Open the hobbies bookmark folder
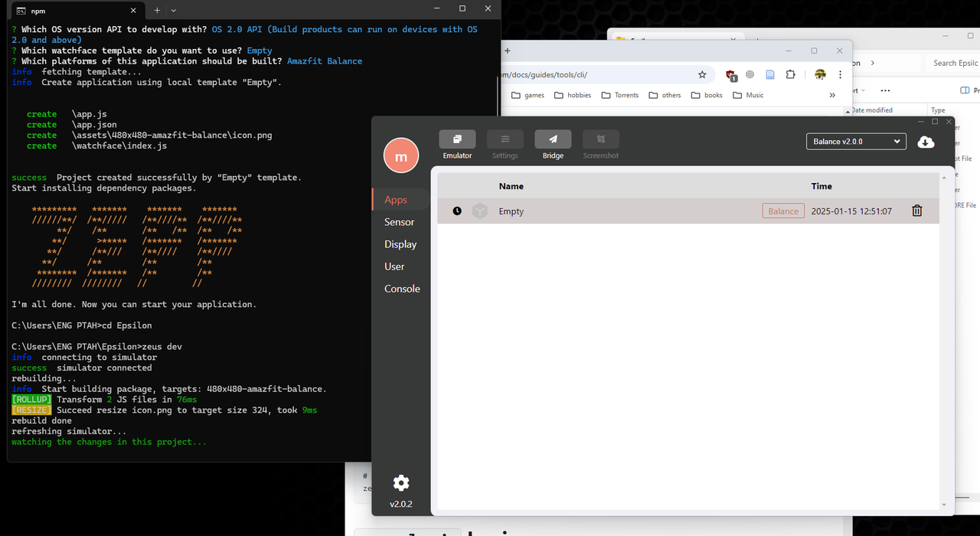Viewport: 980px width, 536px height. point(572,95)
